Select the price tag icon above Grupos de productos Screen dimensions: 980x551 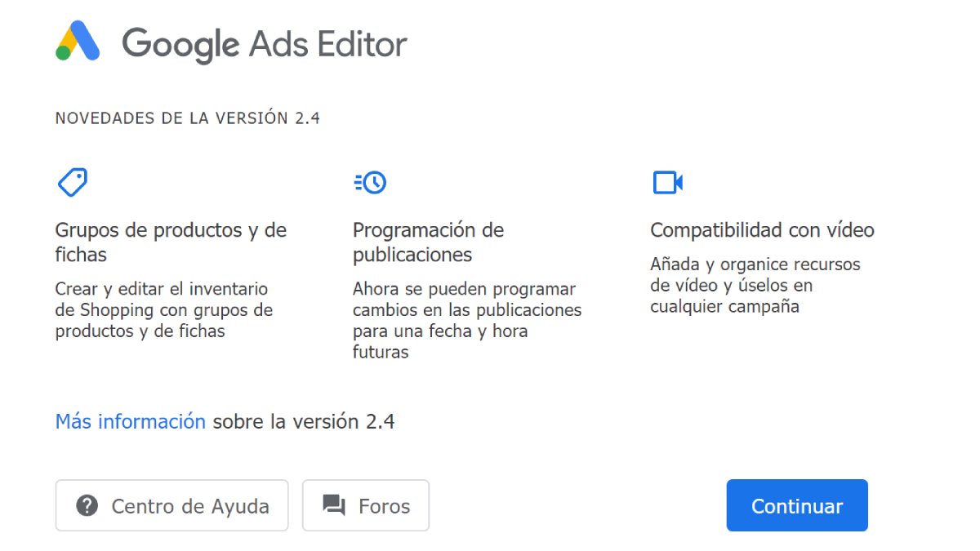tap(73, 181)
